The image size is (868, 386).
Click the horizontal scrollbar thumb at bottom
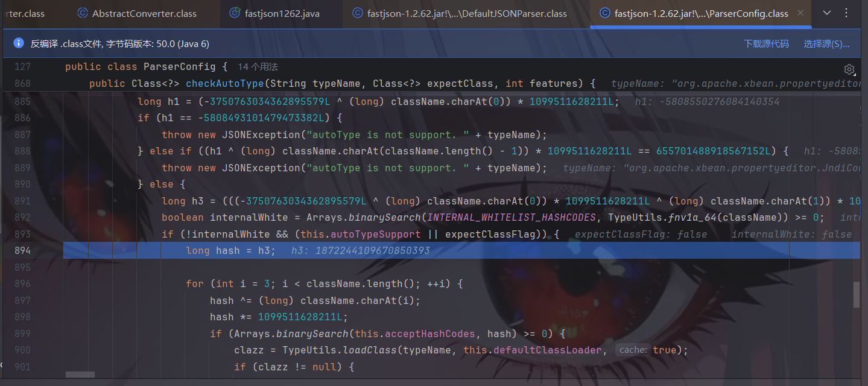tap(80, 375)
